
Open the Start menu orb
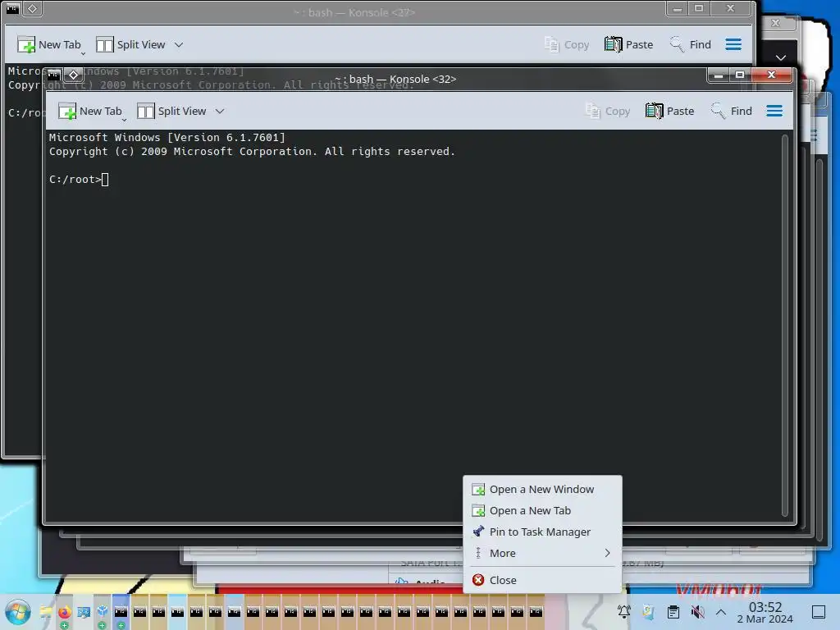point(18,612)
